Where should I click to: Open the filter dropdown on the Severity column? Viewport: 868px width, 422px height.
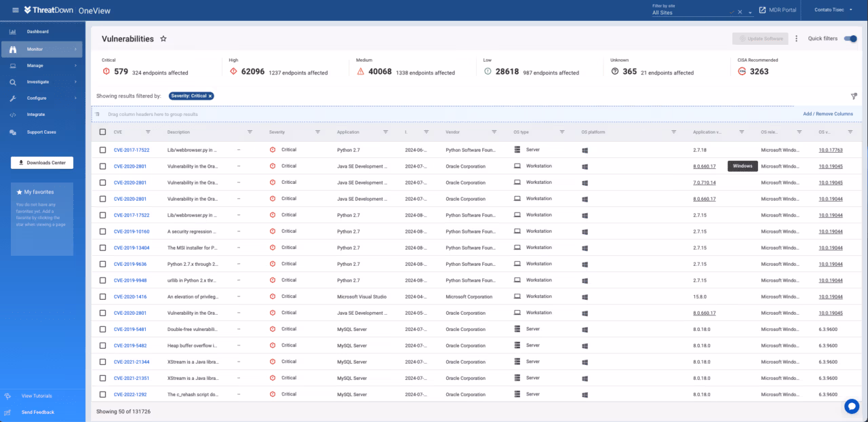coord(317,132)
